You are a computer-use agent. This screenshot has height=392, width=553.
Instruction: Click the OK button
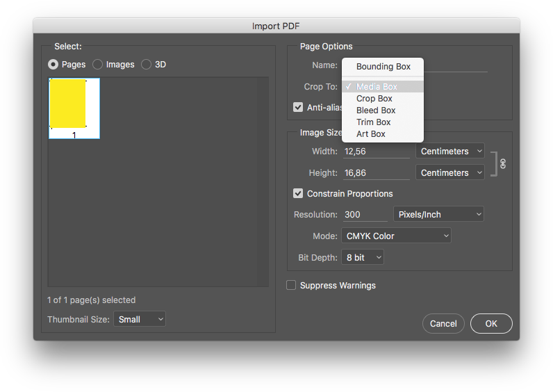491,324
